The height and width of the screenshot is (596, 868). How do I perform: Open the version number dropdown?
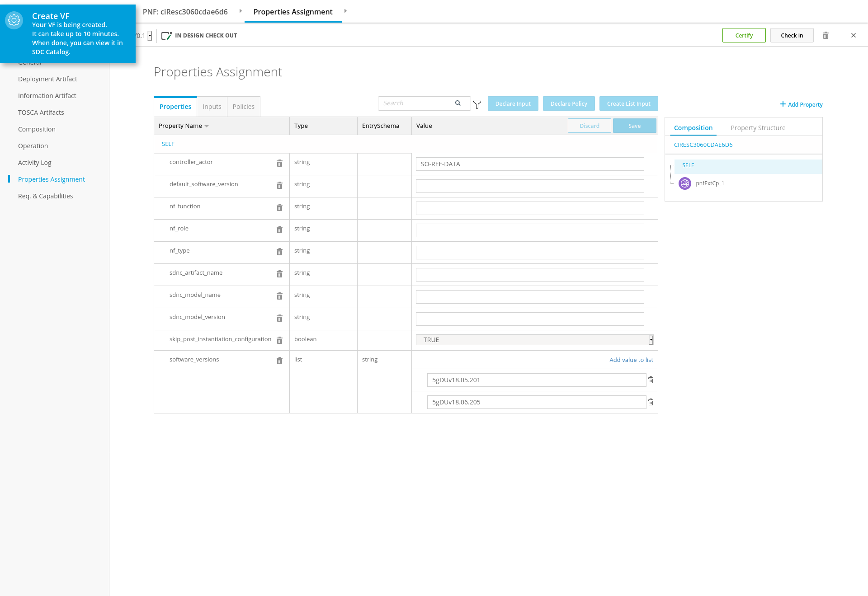tap(150, 36)
